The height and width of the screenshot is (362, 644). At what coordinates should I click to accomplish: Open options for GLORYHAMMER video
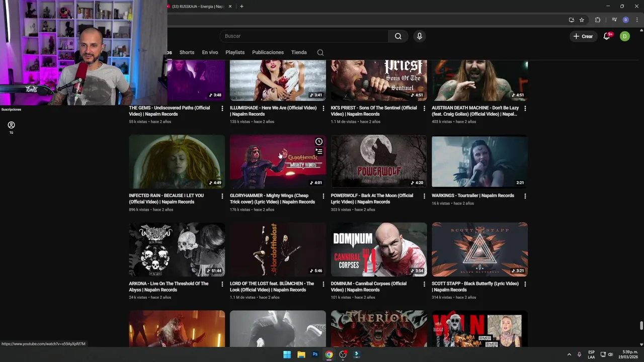(323, 196)
